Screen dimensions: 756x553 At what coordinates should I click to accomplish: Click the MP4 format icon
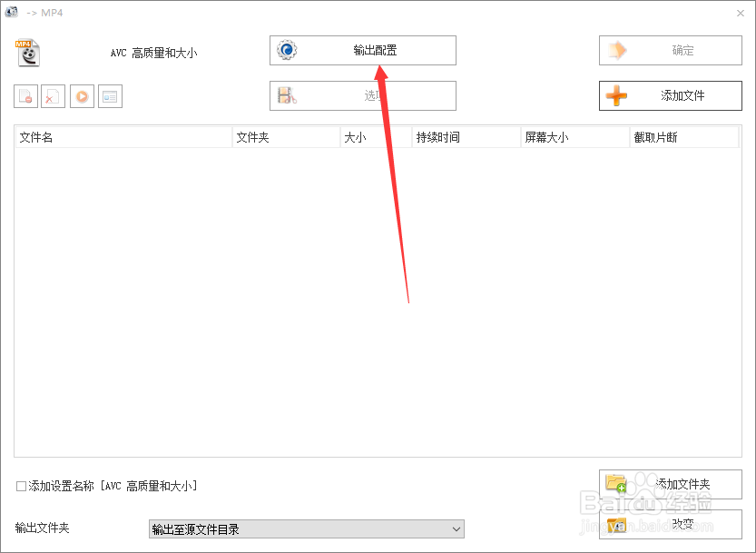[x=27, y=53]
